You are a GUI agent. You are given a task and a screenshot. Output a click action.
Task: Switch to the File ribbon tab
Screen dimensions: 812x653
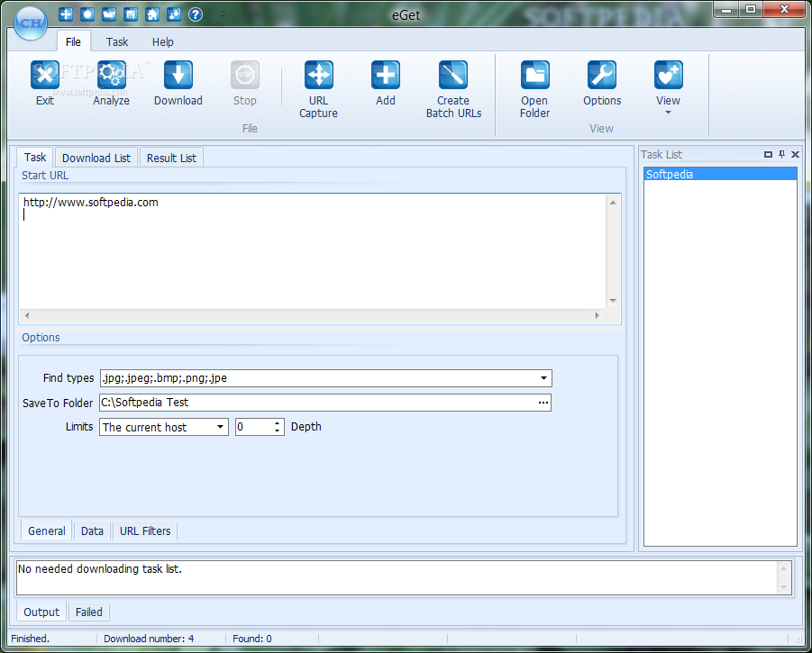pos(73,42)
